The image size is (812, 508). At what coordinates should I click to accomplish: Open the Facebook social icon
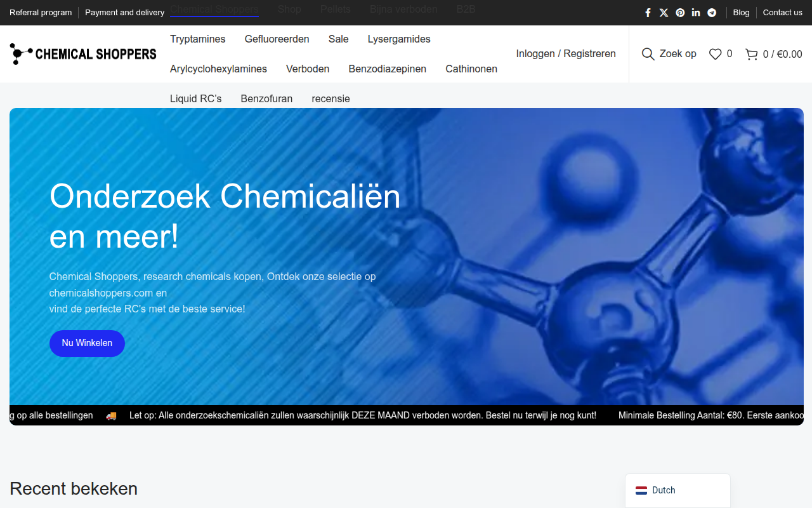click(x=648, y=13)
